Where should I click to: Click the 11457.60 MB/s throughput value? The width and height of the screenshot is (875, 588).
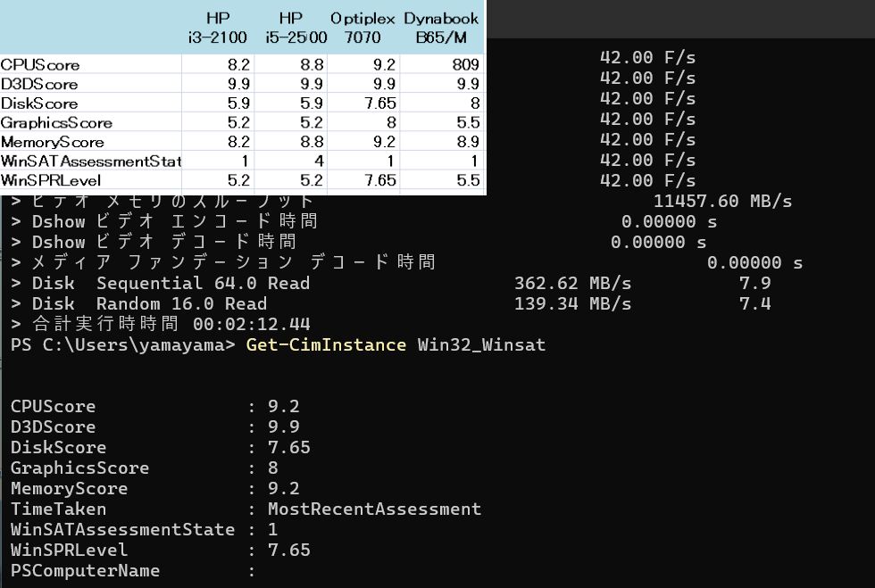(x=722, y=201)
